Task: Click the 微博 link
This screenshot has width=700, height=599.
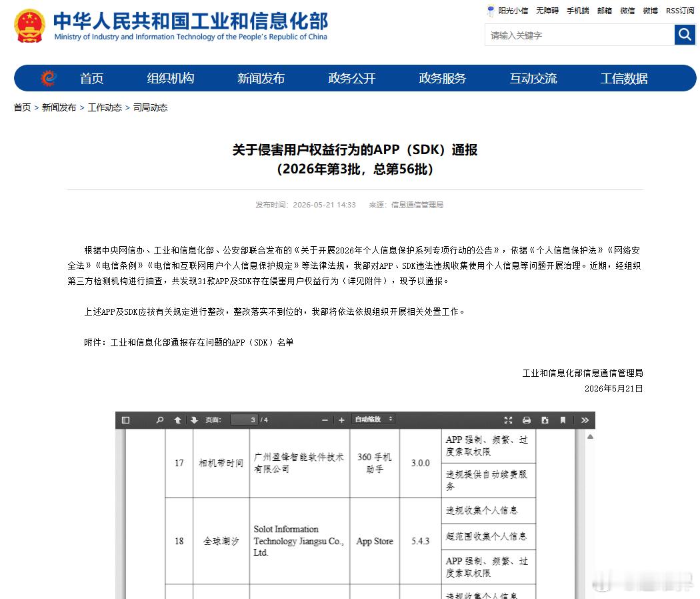Action: coord(650,11)
